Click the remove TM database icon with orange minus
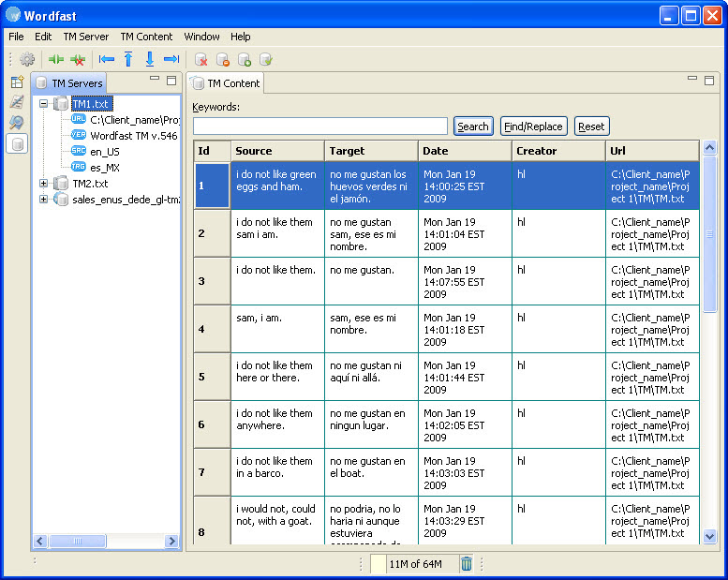The image size is (728, 580). (x=222, y=59)
